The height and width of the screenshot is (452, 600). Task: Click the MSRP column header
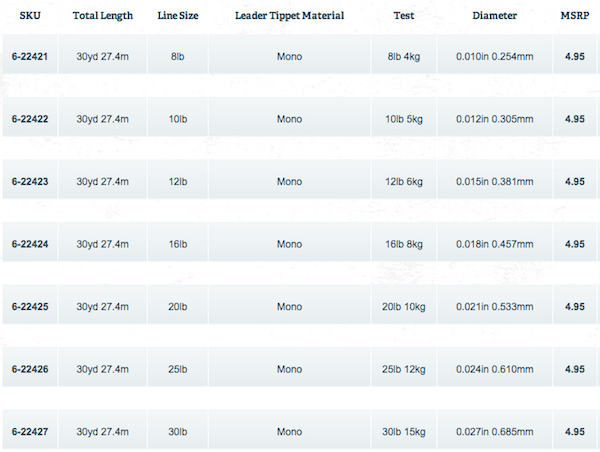click(575, 16)
